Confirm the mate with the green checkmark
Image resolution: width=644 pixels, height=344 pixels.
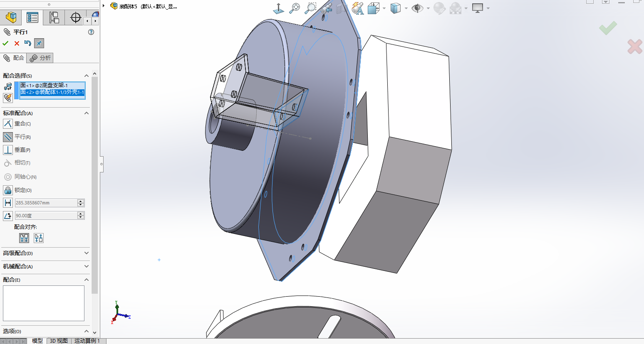(x=5, y=43)
